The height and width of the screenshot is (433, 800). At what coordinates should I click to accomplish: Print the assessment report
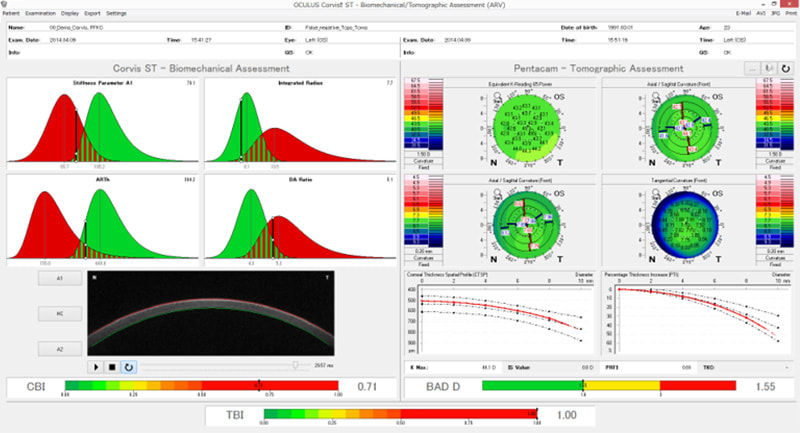pos(791,13)
